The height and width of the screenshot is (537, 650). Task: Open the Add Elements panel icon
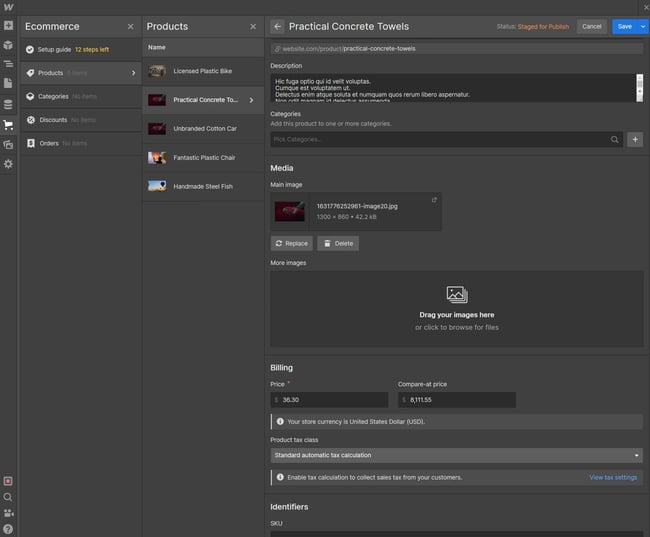pyautogui.click(x=8, y=26)
